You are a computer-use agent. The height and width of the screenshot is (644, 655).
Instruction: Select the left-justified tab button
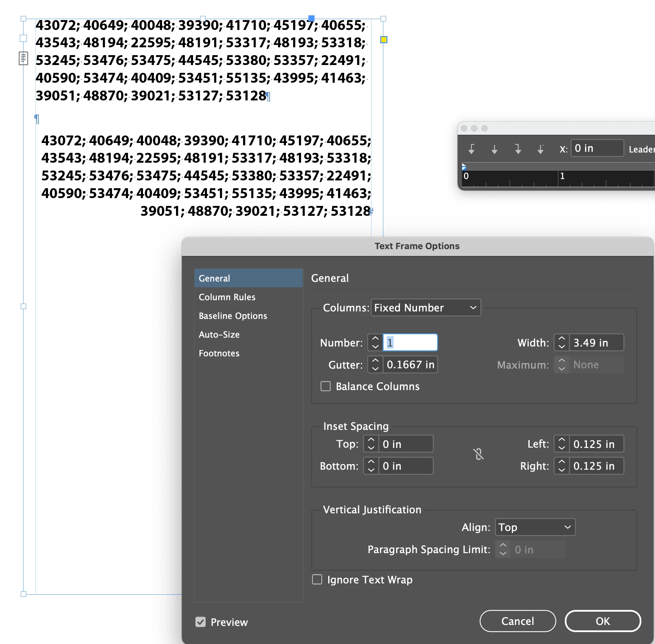click(472, 149)
